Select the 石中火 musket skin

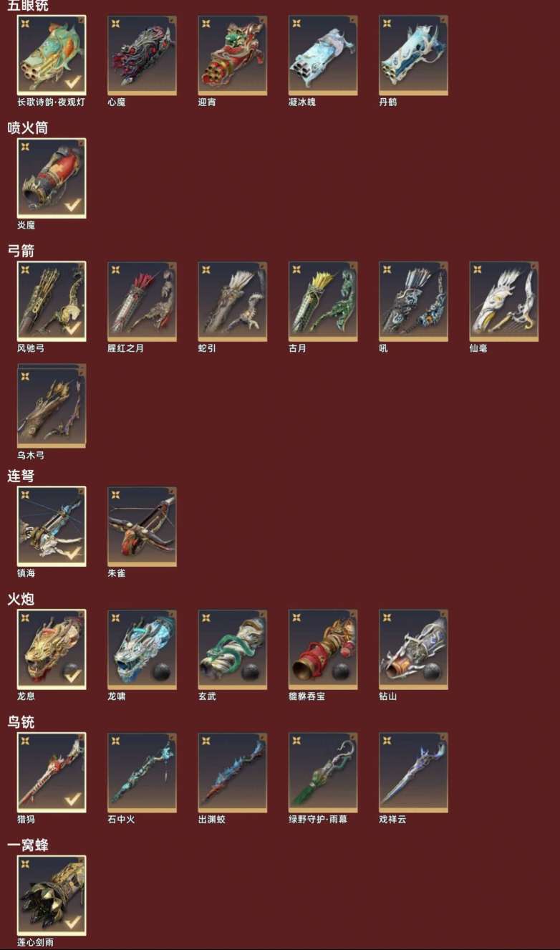142,773
